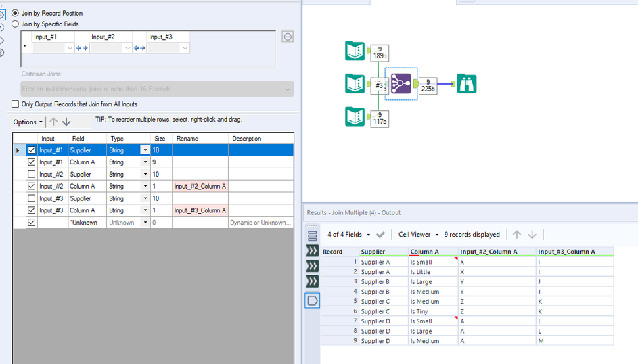The image size is (638, 364).
Task: Click the circular minus button beside join fields
Action: [x=288, y=37]
